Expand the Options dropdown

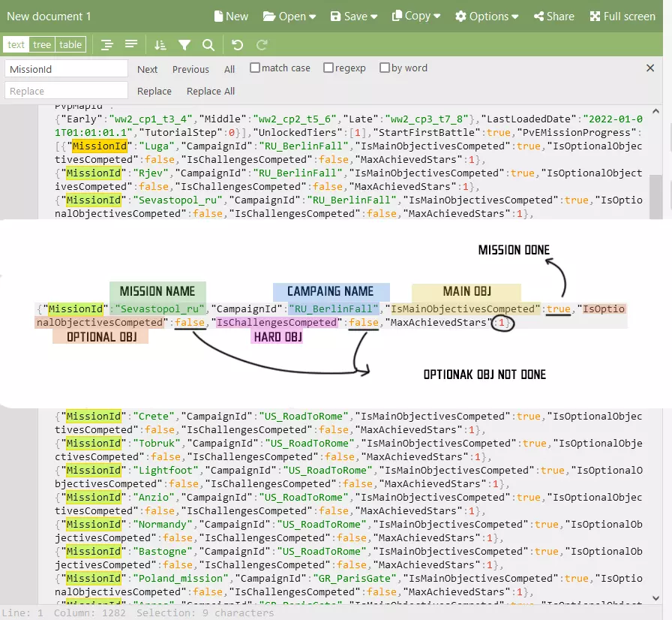click(x=487, y=17)
